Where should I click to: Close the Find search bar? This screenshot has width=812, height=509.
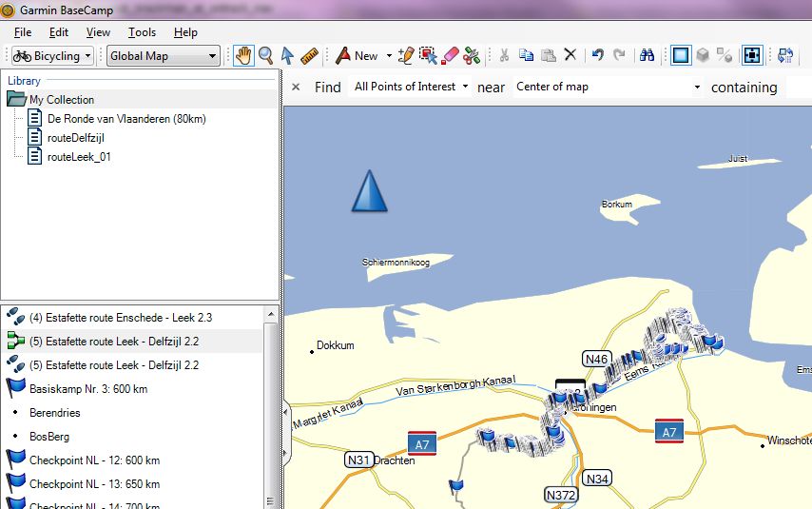(296, 88)
